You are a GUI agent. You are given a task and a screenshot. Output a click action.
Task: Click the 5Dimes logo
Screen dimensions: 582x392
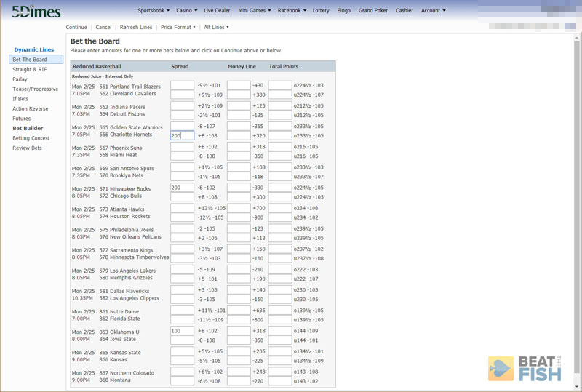[36, 12]
